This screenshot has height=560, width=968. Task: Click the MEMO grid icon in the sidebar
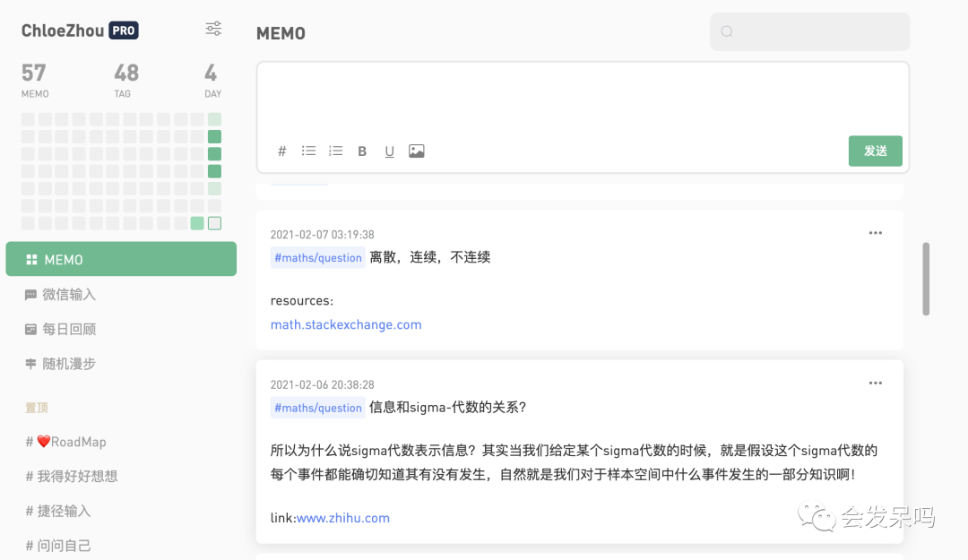pos(31,260)
